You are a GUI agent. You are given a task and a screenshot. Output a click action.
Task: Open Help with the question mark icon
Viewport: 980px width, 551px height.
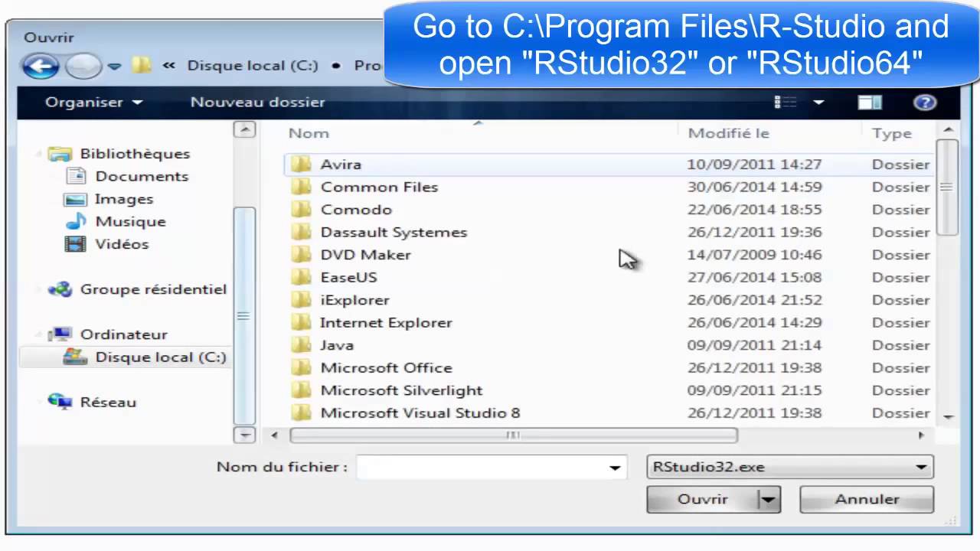tap(925, 102)
